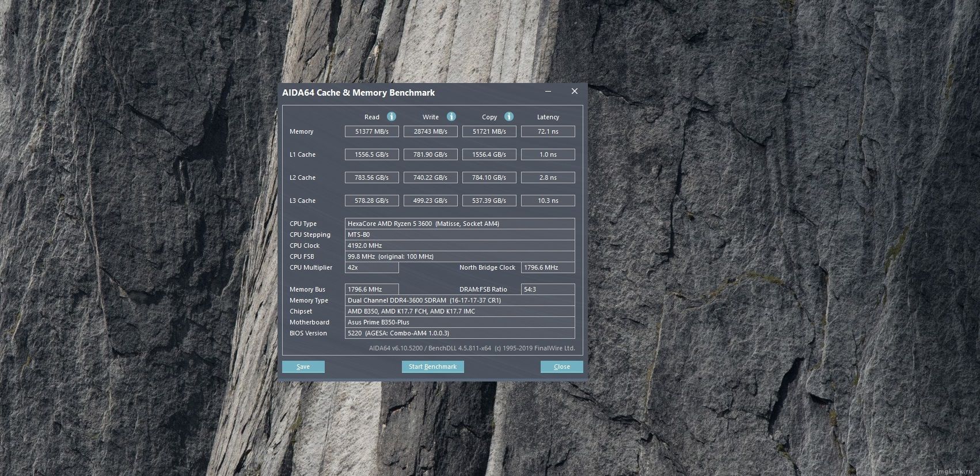980x476 pixels.
Task: Select the L3 Cache Copy result
Action: click(x=489, y=201)
